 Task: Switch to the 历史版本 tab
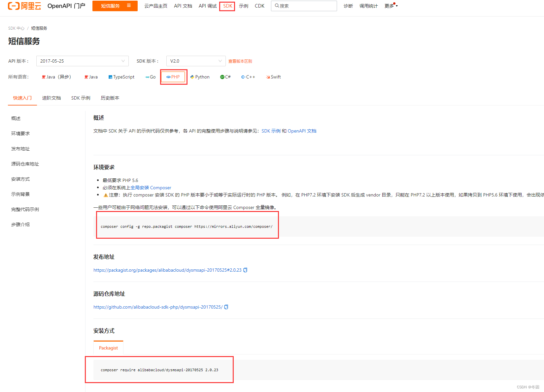coord(110,98)
